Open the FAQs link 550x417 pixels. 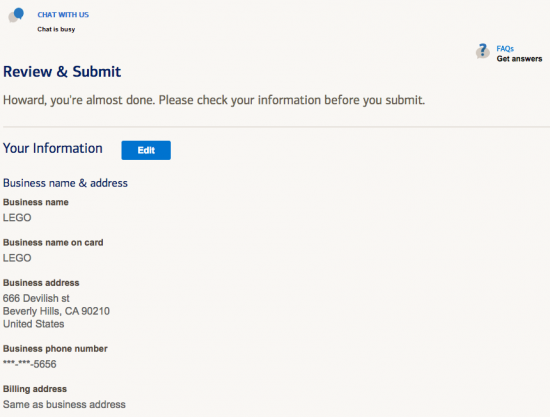tap(505, 48)
